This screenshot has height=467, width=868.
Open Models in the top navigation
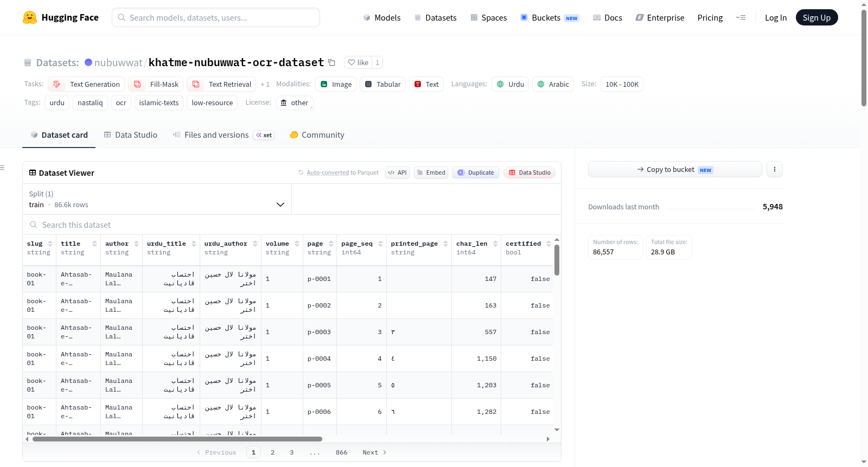click(382, 17)
